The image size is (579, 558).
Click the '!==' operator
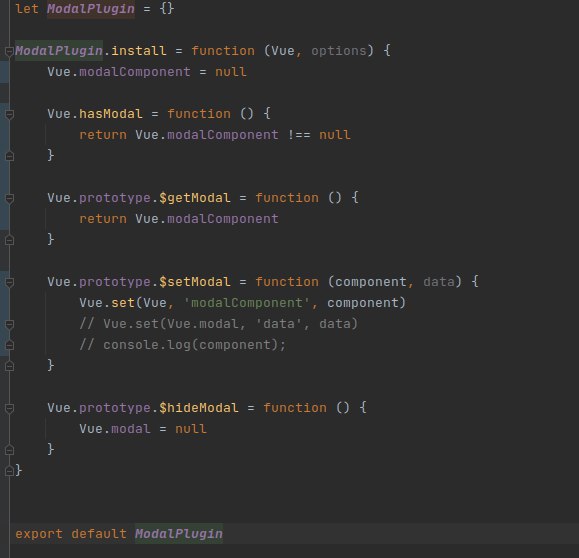pos(299,135)
